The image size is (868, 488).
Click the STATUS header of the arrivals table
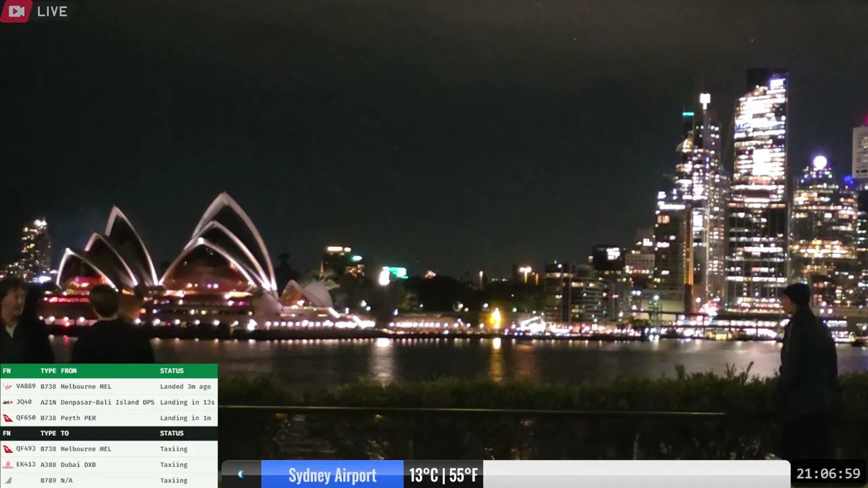click(172, 371)
